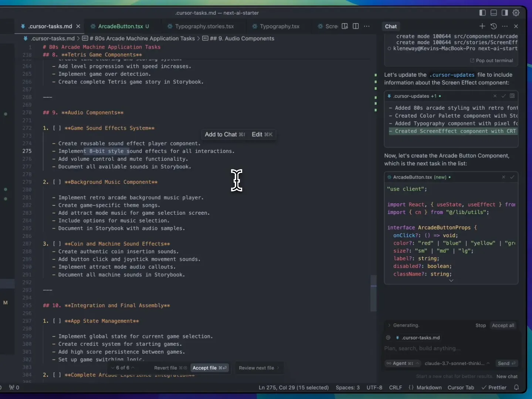
Task: Reject the ArcadeButton.tsx new file
Action: click(x=504, y=177)
